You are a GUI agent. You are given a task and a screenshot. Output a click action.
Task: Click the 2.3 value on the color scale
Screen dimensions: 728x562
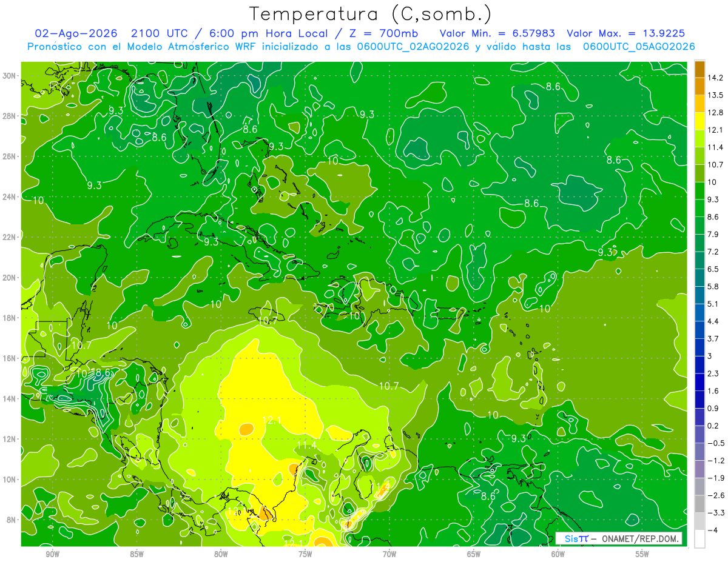(x=713, y=373)
